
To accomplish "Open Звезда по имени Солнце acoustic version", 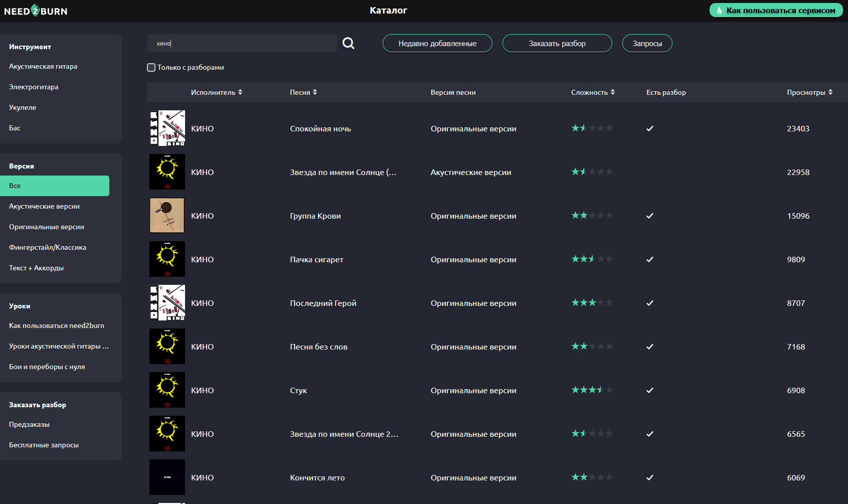I will 343,172.
